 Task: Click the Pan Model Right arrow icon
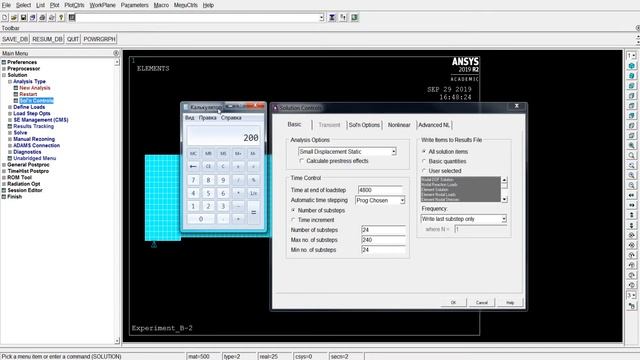point(631,205)
